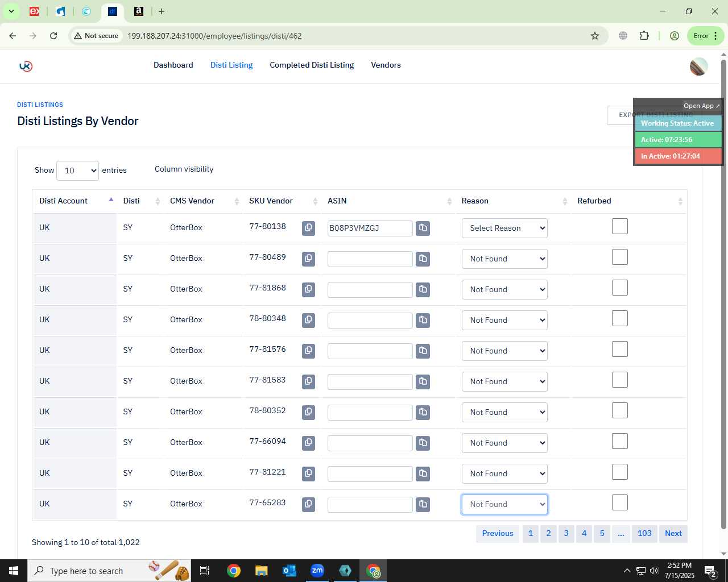Go to the Dashboard tab

click(173, 65)
